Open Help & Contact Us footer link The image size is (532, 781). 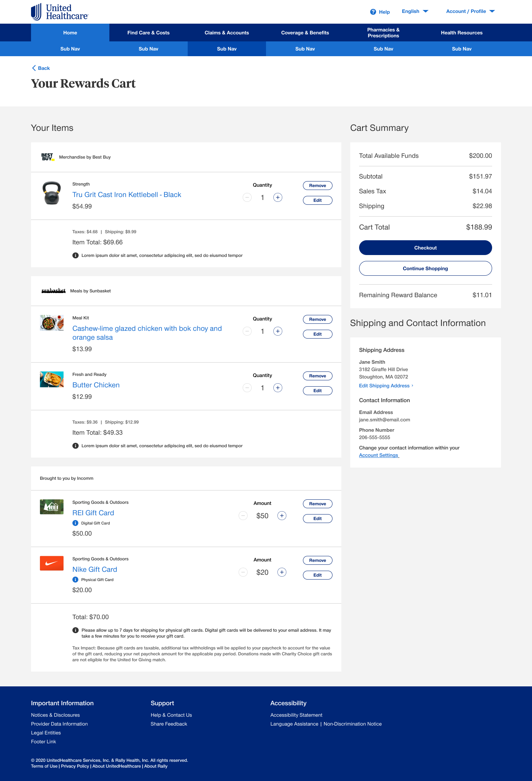(x=171, y=715)
